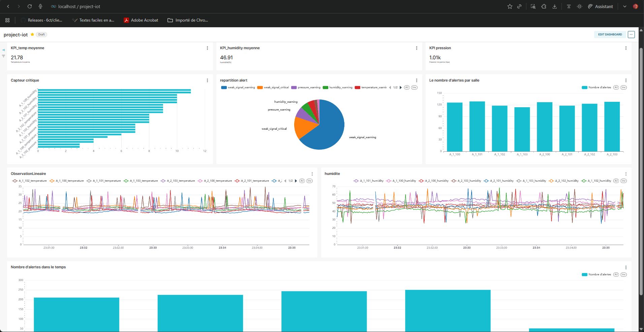Toggle weak_signal_warning legend in the pie chart
644x332 pixels.
238,88
